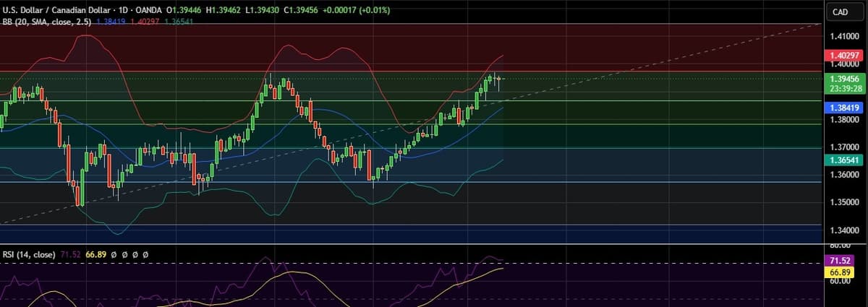Viewport: 868px width, 307px height.
Task: Click the blue 1.38419 basis price label
Action: 844,108
